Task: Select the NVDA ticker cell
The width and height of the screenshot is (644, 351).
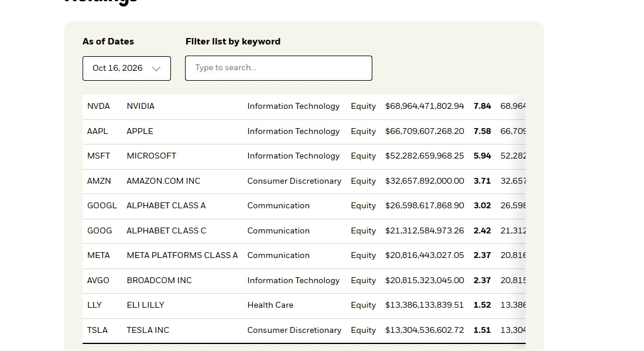Action: 98,106
